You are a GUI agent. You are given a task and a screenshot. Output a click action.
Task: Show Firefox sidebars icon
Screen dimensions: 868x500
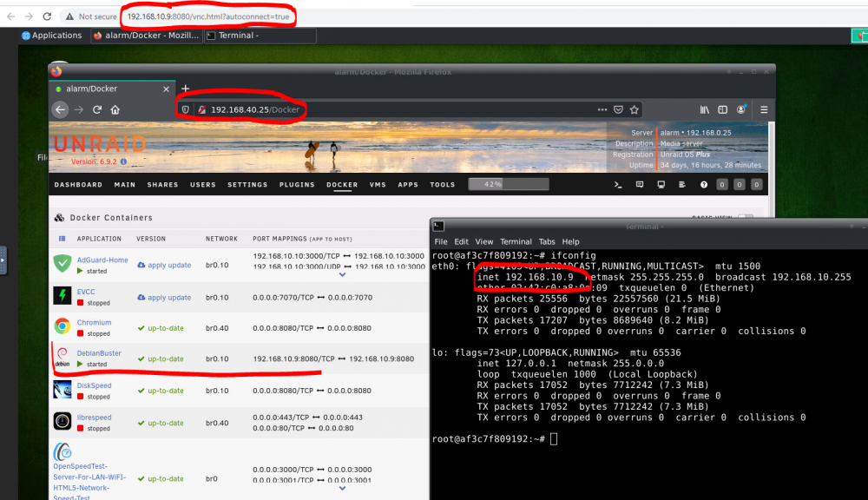click(x=722, y=109)
